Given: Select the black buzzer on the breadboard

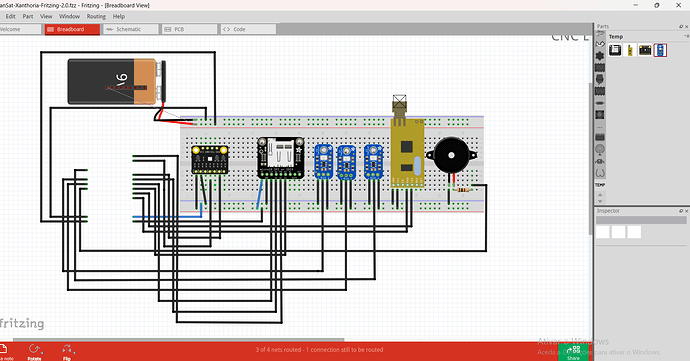Looking at the screenshot, I should tap(451, 155).
